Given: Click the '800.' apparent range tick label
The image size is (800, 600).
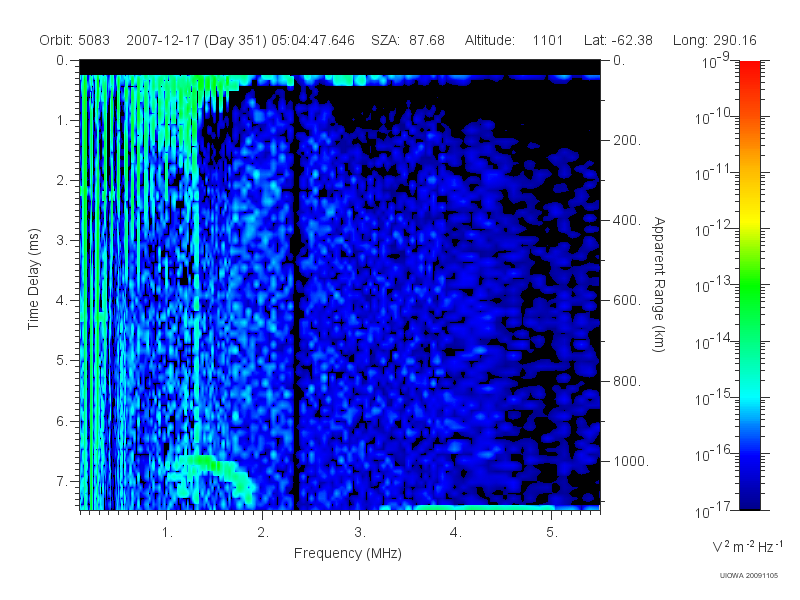Looking at the screenshot, I should pyautogui.click(x=627, y=381).
